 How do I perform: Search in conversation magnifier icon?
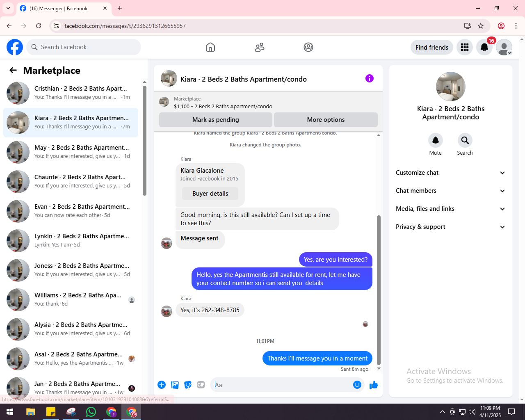[465, 140]
